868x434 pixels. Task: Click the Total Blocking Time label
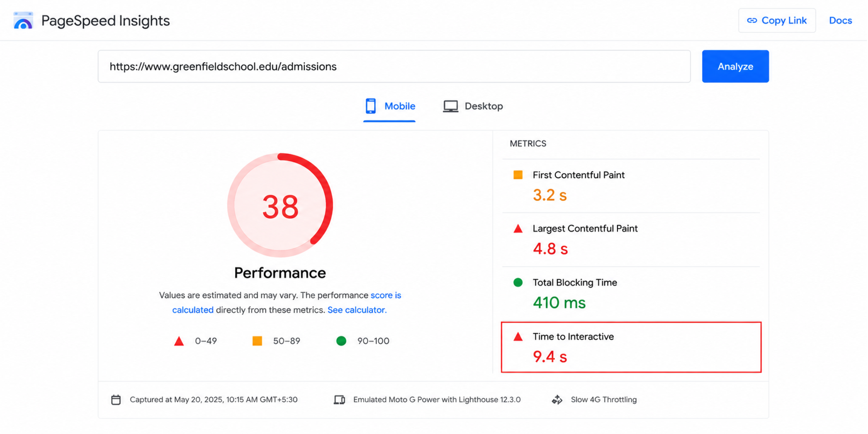click(575, 282)
